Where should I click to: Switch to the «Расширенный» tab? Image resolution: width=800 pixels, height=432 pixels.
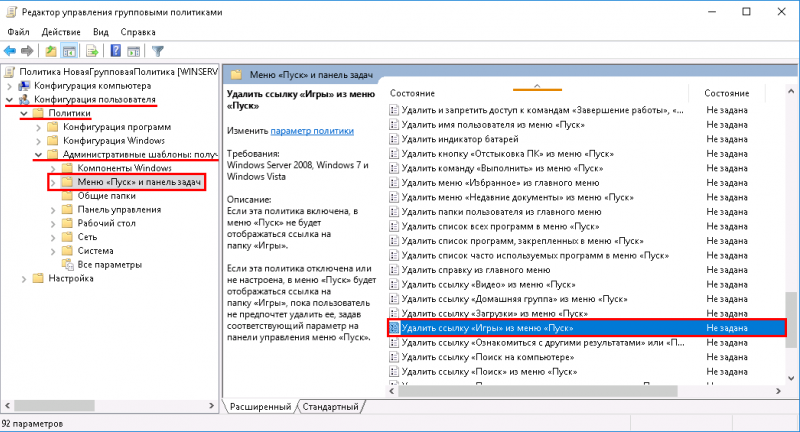coord(260,406)
